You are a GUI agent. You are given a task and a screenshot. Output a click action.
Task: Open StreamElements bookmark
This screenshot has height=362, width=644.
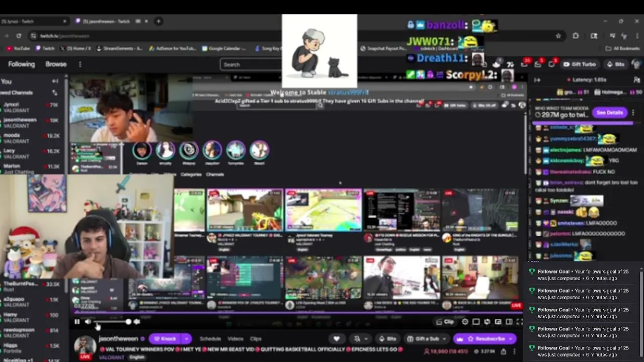pos(119,49)
